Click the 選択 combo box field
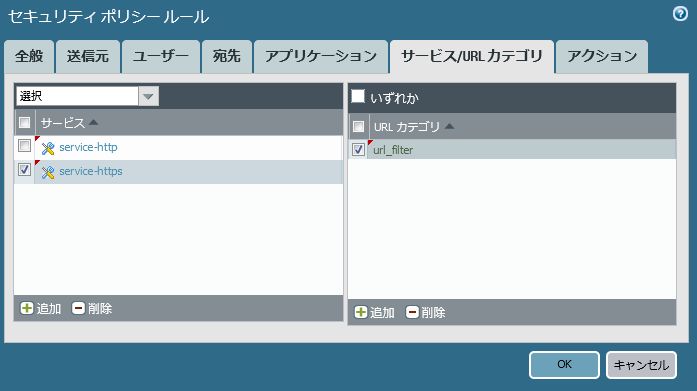 pyautogui.click(x=77, y=96)
